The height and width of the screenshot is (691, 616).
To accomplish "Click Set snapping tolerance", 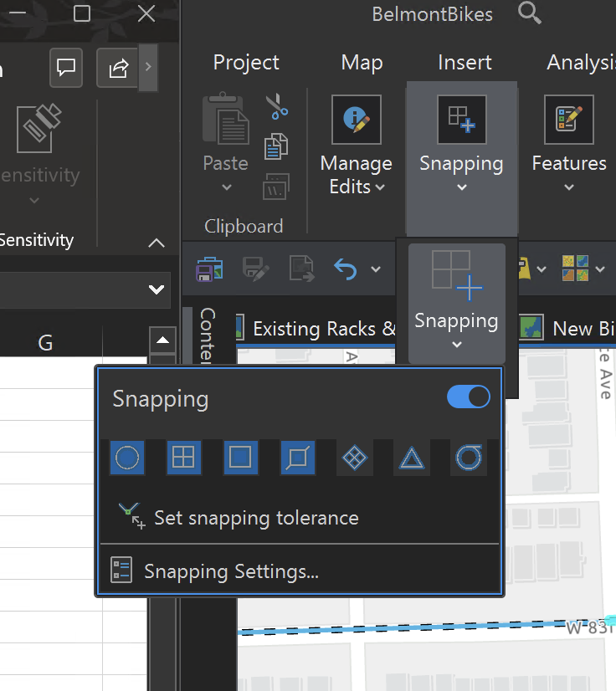I will point(256,519).
